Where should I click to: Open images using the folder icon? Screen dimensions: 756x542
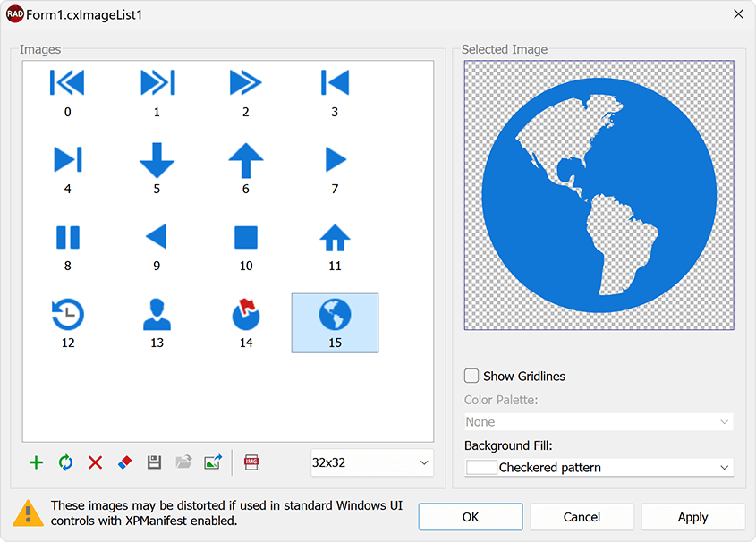point(183,462)
